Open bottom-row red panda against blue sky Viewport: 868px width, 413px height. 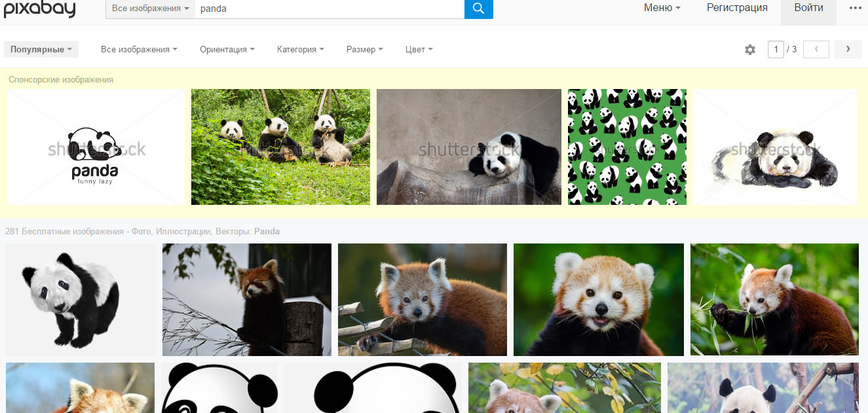[x=80, y=387]
